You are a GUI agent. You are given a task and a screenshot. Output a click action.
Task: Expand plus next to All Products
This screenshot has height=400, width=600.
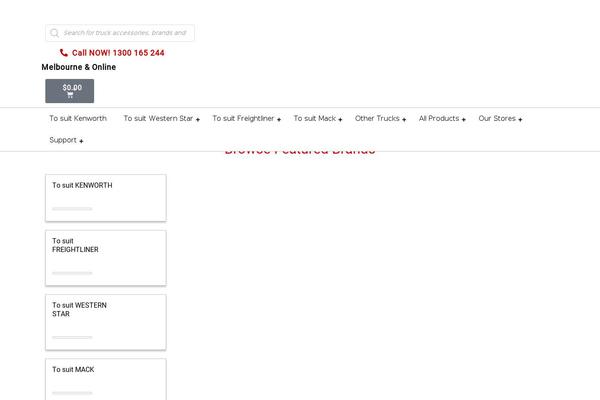pos(464,119)
